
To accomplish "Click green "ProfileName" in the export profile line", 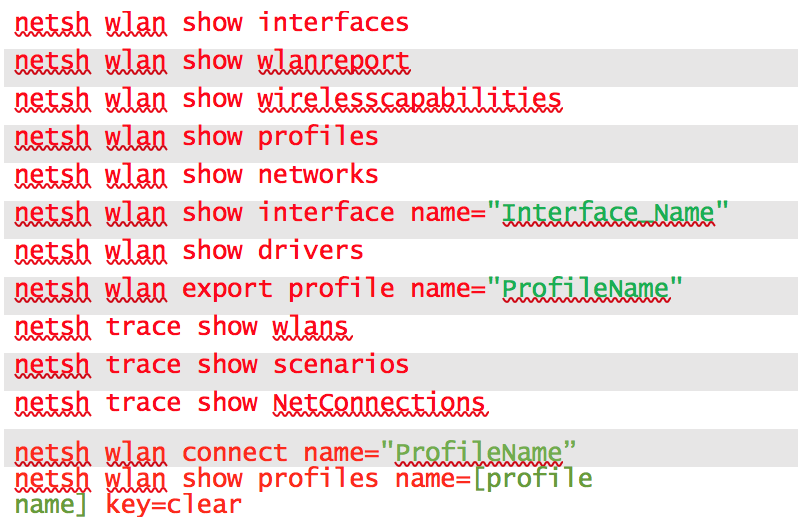I will (x=585, y=289).
